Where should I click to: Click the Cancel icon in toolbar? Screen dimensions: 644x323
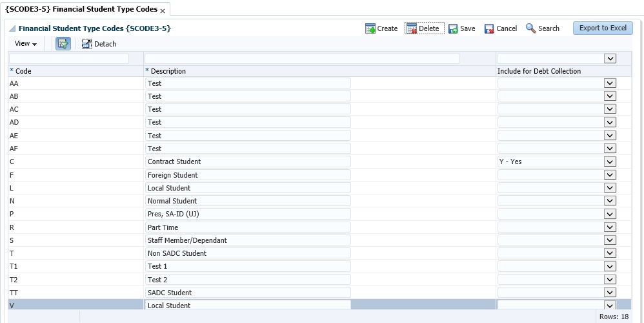(x=489, y=28)
